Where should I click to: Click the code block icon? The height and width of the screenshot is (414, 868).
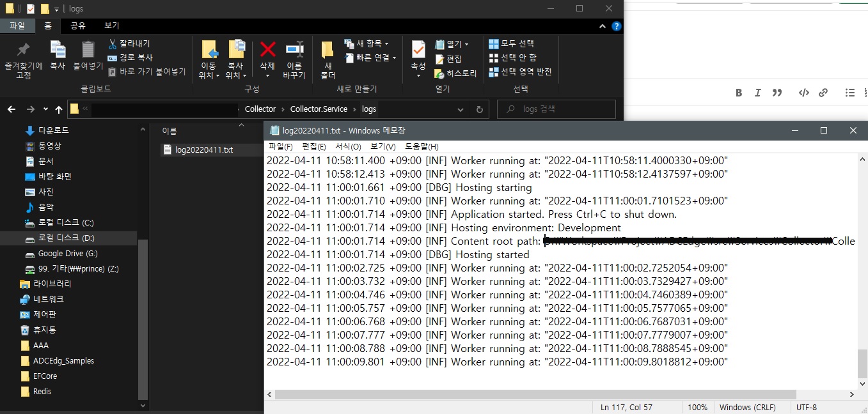(x=803, y=93)
